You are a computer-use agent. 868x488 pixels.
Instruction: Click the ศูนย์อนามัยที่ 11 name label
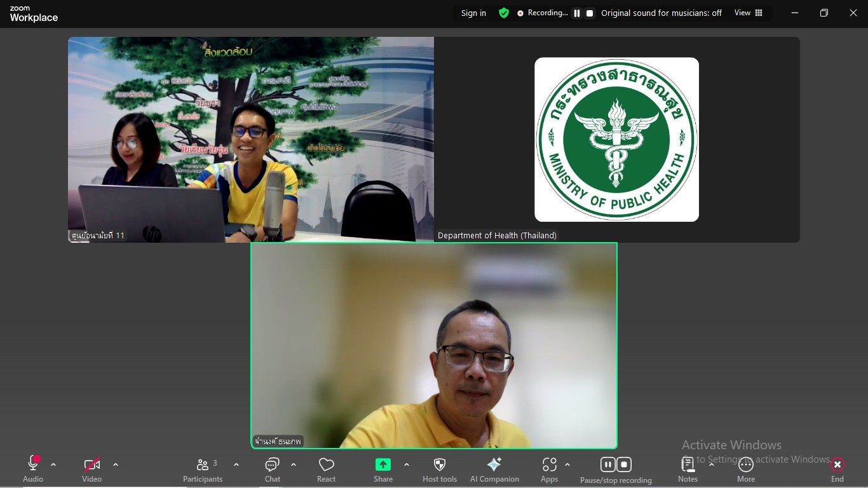point(98,236)
